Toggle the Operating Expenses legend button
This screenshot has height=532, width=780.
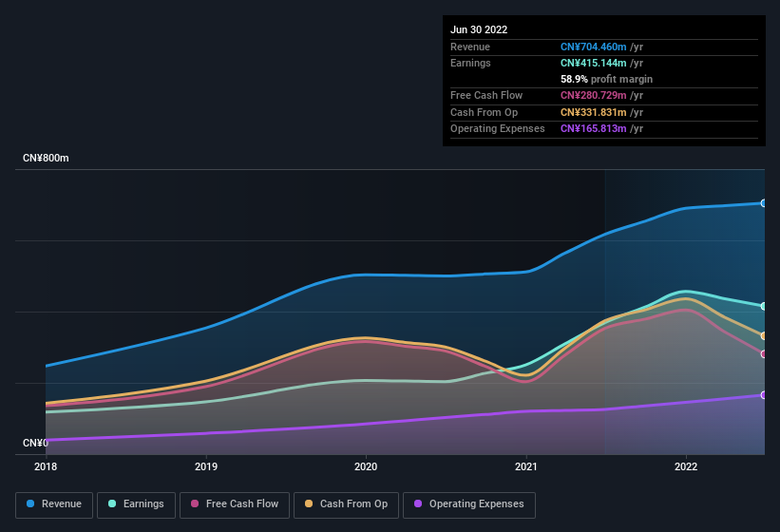coord(469,504)
